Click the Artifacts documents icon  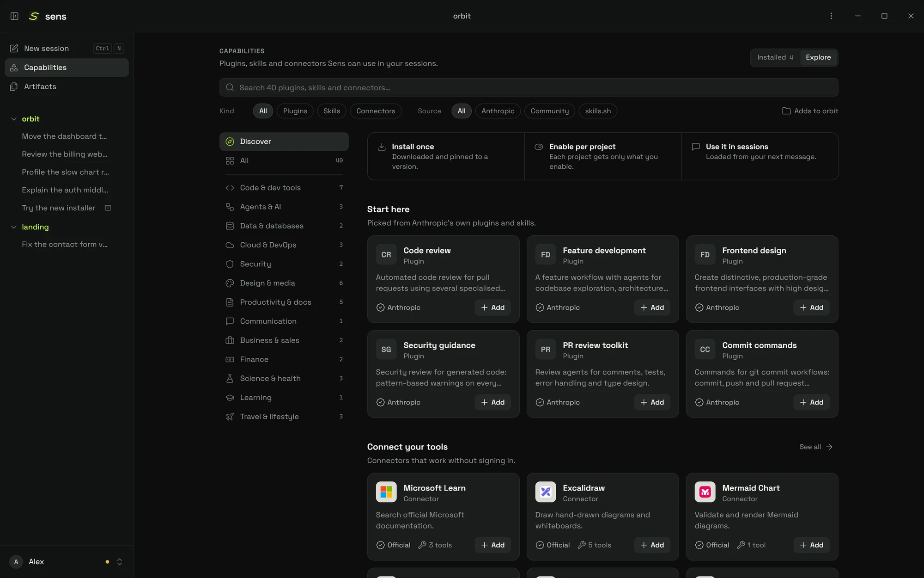[14, 86]
